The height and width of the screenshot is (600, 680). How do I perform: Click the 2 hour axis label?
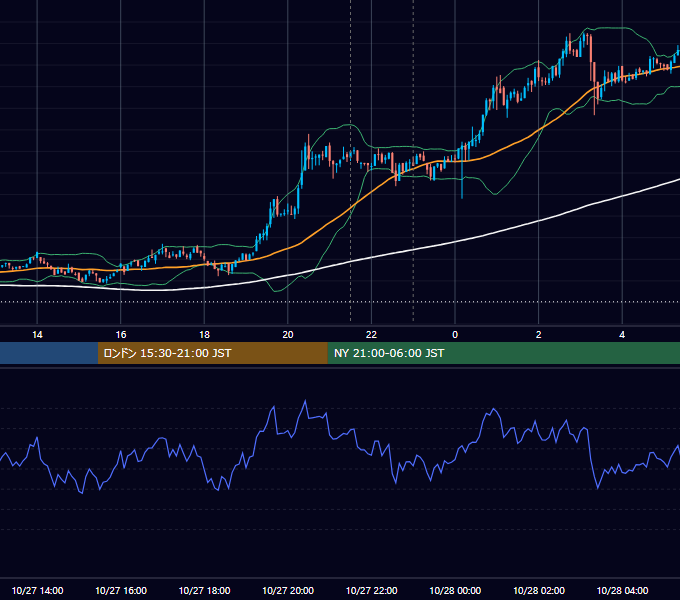(x=539, y=335)
